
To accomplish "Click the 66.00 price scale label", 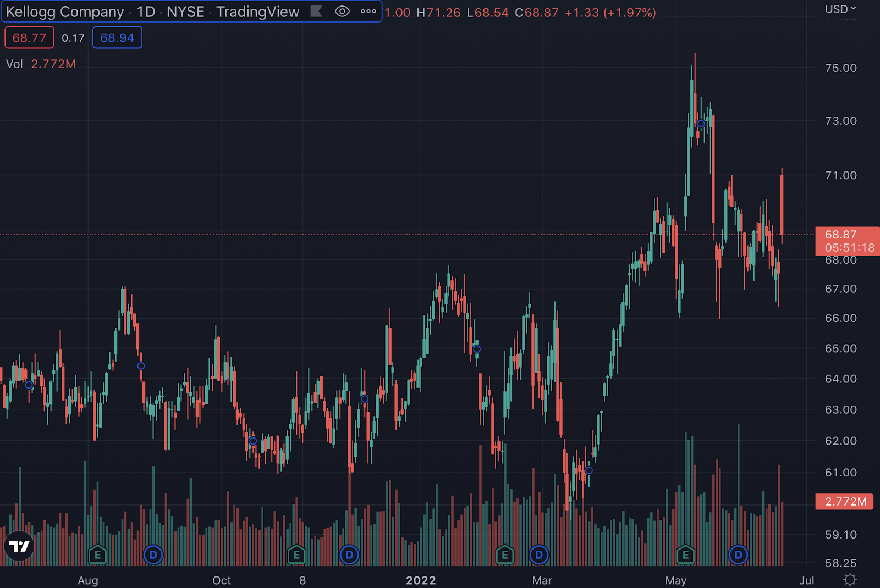I will pos(841,318).
